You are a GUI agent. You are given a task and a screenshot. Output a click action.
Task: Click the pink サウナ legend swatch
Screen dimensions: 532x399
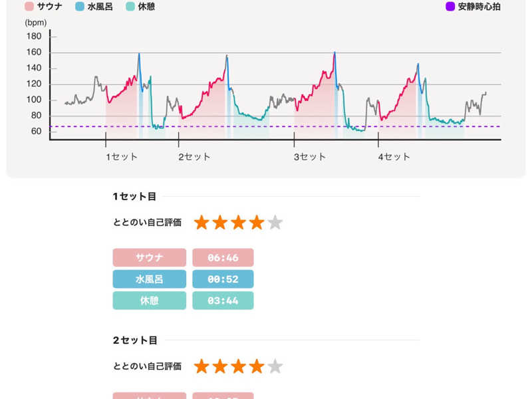tap(29, 7)
